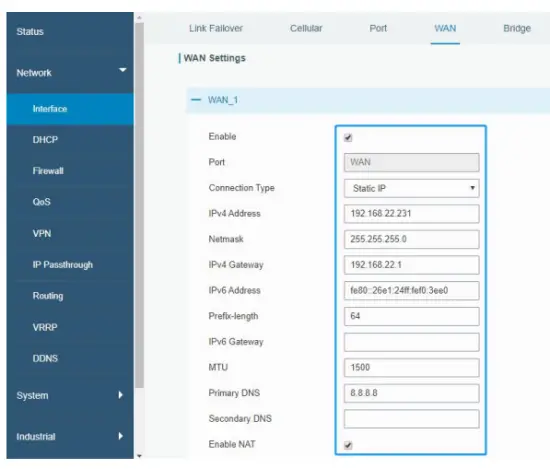Viewport: 550px width, 469px height.
Task: Collapse the Network menu arrow
Action: [x=122, y=70]
